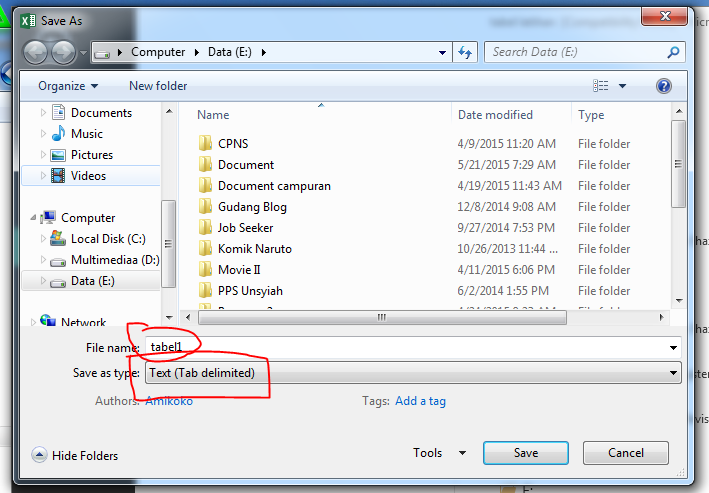Image resolution: width=709 pixels, height=493 pixels.
Task: Select Data (E:) in the address breadcrumb
Action: click(x=230, y=52)
